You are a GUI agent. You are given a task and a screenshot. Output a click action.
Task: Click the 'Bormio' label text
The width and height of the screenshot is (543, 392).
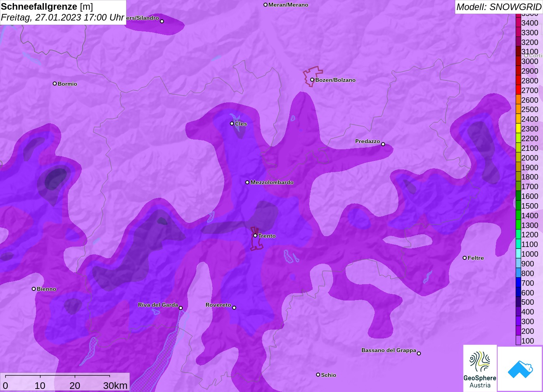coord(67,84)
